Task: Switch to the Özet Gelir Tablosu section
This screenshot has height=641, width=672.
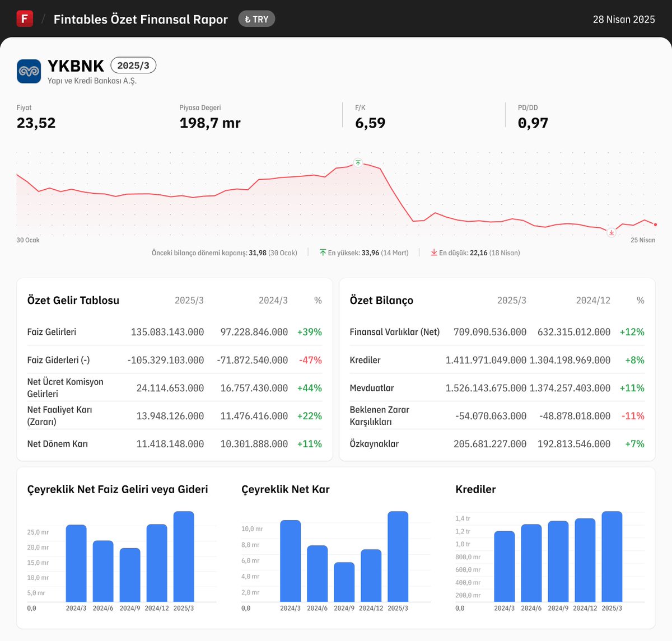Action: tap(73, 300)
